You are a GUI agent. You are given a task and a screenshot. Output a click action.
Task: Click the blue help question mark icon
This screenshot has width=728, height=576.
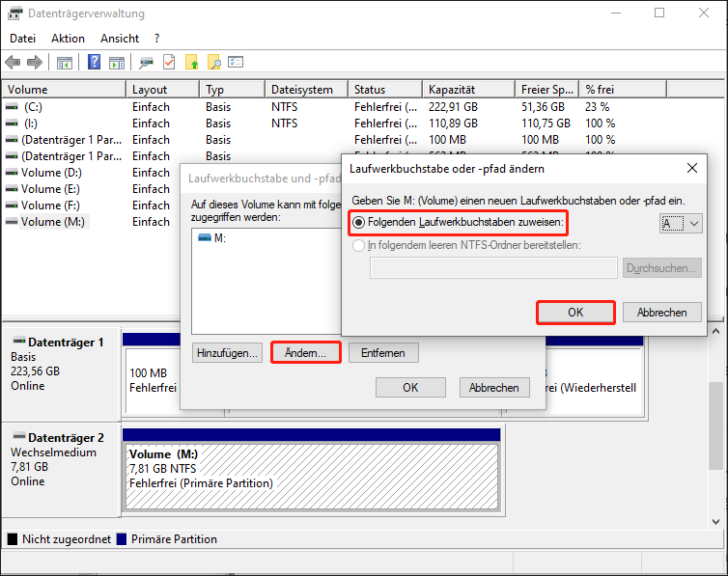pos(95,63)
